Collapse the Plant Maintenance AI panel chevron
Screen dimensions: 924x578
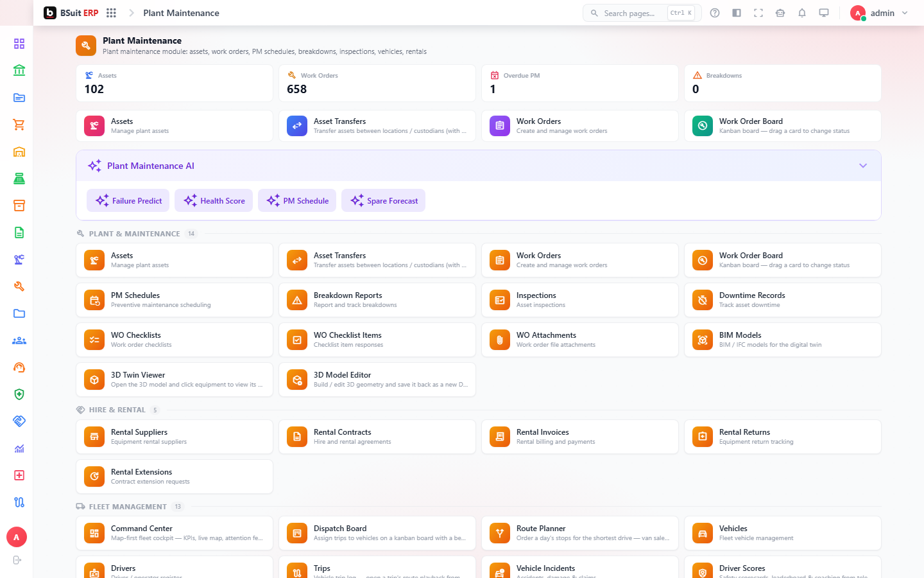(x=863, y=166)
